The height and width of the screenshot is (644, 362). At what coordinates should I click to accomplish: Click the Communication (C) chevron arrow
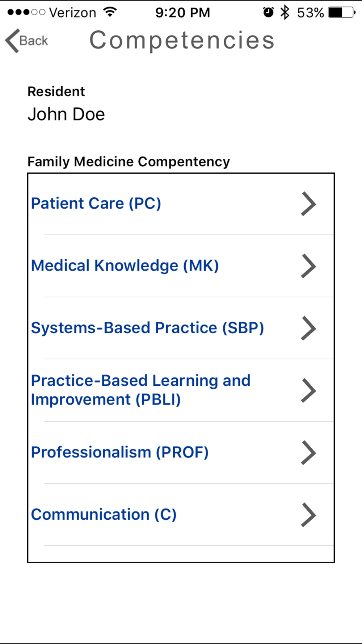click(x=308, y=515)
